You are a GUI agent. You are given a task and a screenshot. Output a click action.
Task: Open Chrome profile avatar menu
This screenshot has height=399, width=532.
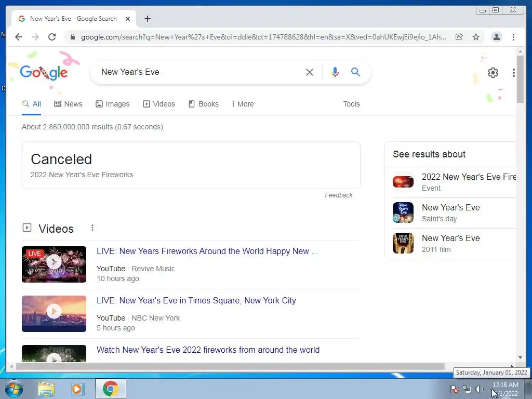tap(496, 37)
